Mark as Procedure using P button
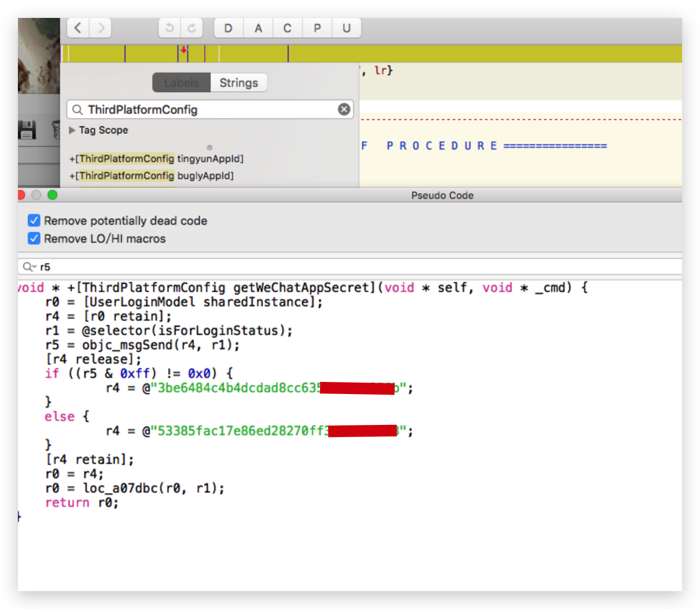 (317, 28)
